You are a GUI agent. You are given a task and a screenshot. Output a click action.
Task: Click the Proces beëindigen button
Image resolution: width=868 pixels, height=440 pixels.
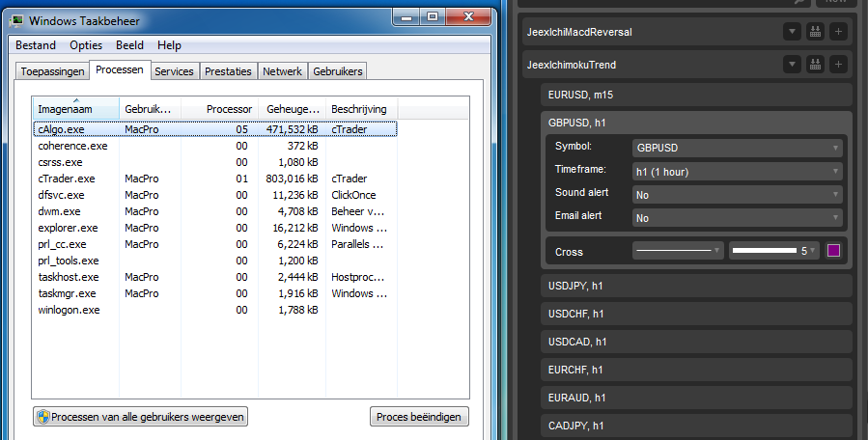(419, 417)
